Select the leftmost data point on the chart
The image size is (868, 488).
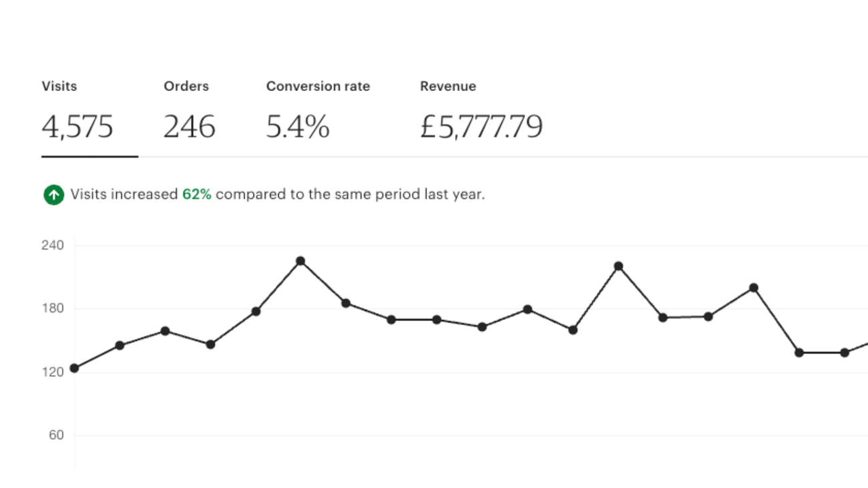point(74,368)
